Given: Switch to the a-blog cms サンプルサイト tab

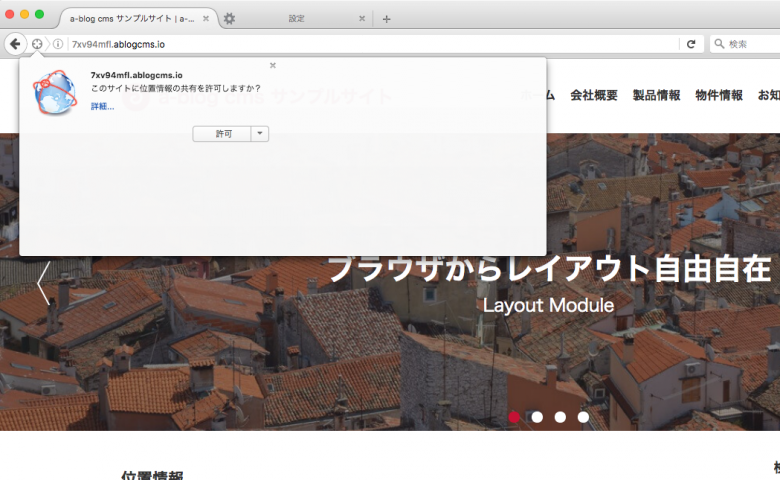Looking at the screenshot, I should click(138, 19).
